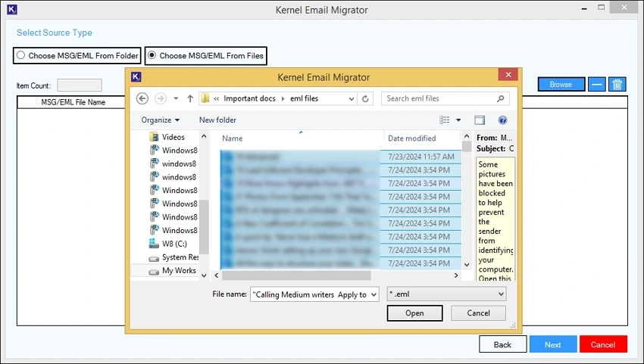Image resolution: width=644 pixels, height=364 pixels.
Task: Click the Kernel logo icon in main window title
Action: click(x=12, y=9)
